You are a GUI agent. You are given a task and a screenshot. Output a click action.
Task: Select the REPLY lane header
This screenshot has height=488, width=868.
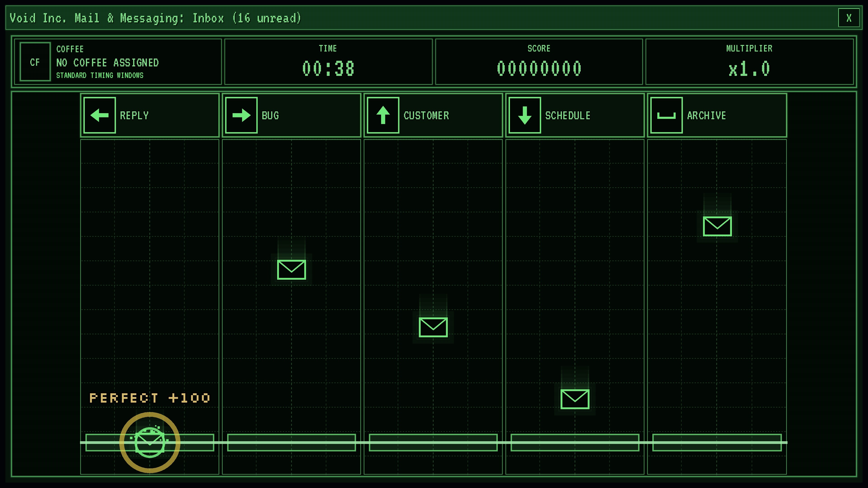click(x=150, y=115)
